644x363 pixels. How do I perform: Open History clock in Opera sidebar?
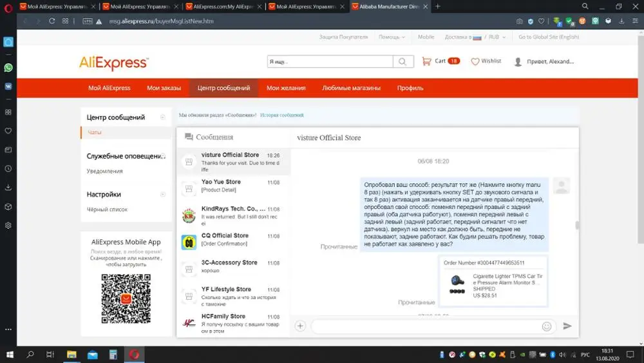[8, 168]
